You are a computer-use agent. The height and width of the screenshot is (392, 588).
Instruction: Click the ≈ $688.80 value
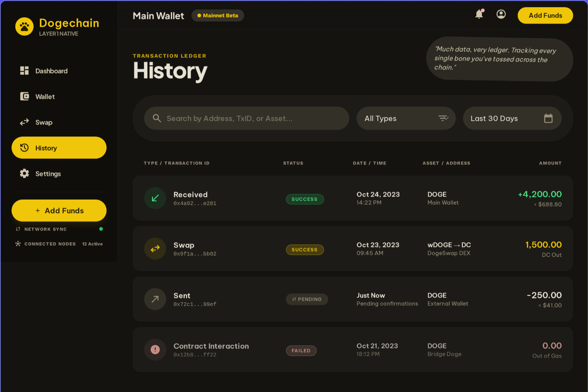pos(548,204)
